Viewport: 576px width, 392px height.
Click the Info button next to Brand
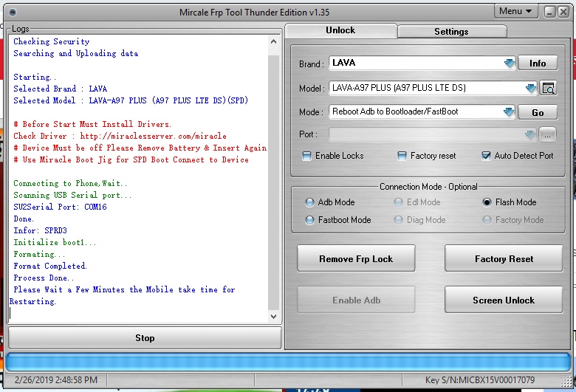point(538,63)
